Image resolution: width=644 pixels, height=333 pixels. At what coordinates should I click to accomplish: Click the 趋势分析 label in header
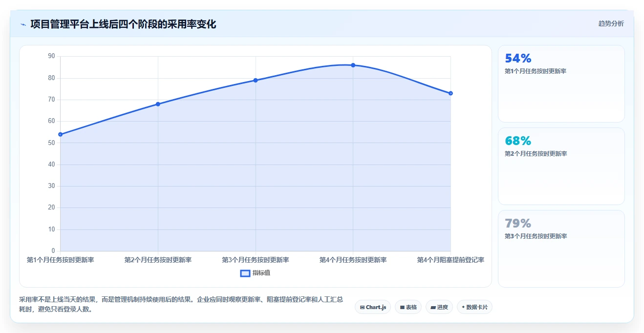[x=611, y=23]
